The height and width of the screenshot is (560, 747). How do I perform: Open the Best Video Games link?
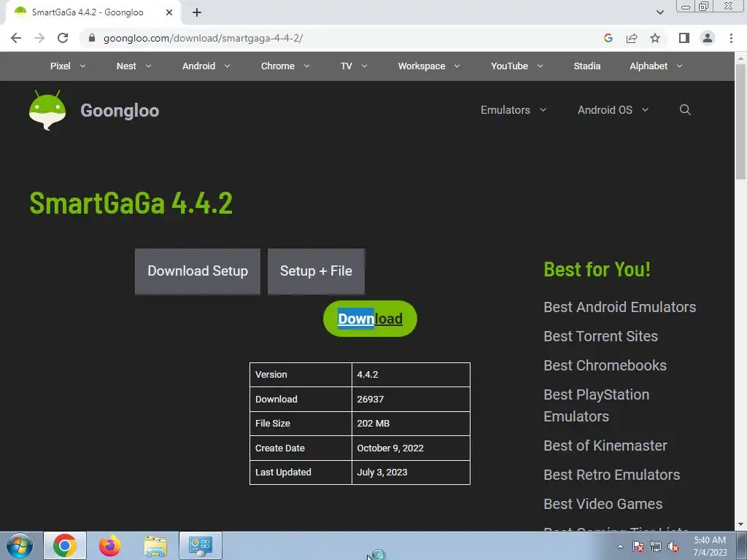603,504
